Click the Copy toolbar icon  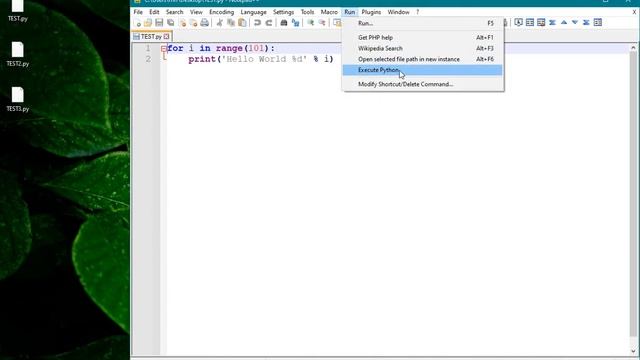(x=231, y=23)
